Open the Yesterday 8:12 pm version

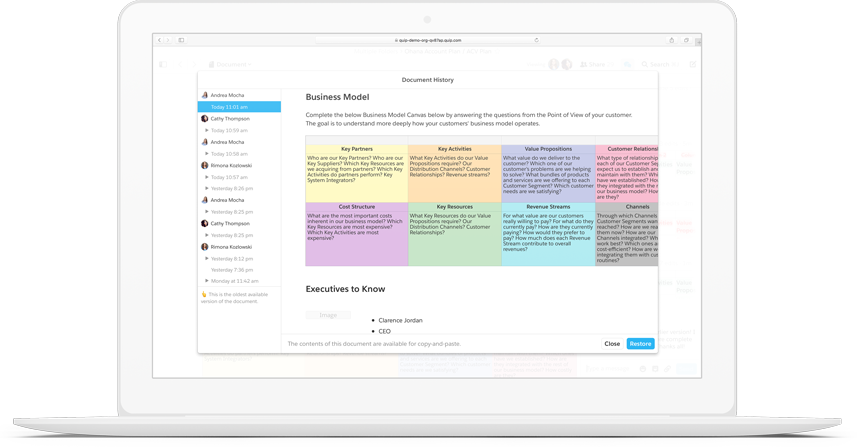point(231,259)
